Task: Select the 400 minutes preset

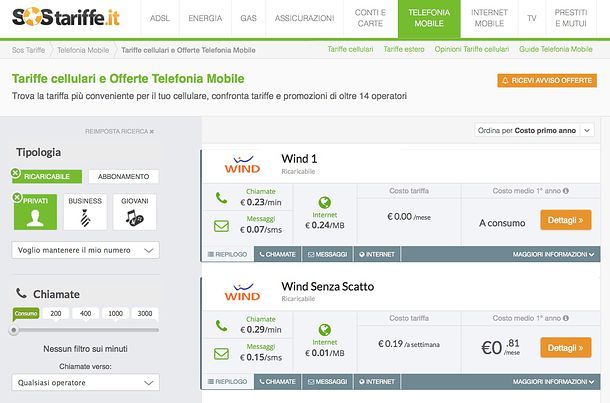Action: point(86,314)
